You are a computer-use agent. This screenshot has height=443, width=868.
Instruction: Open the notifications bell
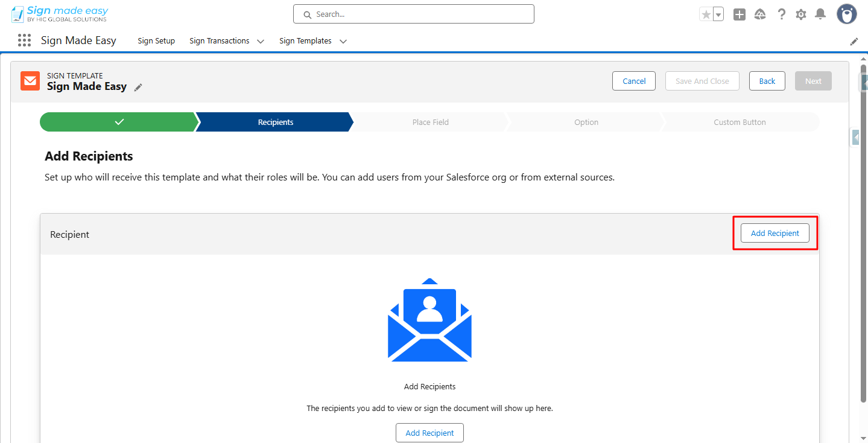pyautogui.click(x=820, y=13)
